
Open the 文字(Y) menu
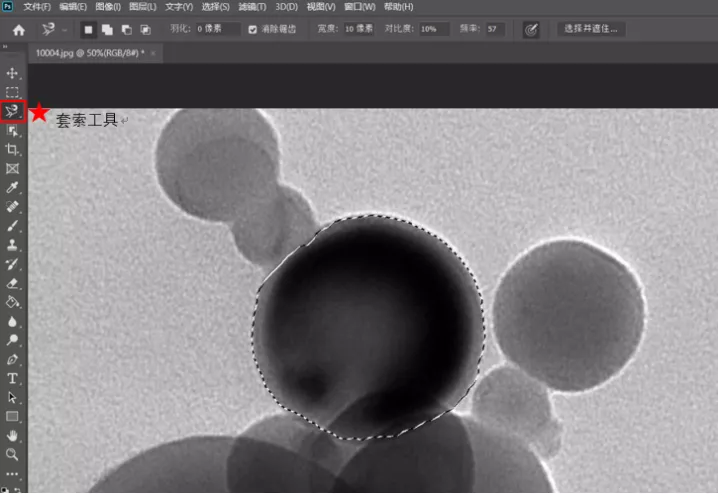(x=179, y=7)
